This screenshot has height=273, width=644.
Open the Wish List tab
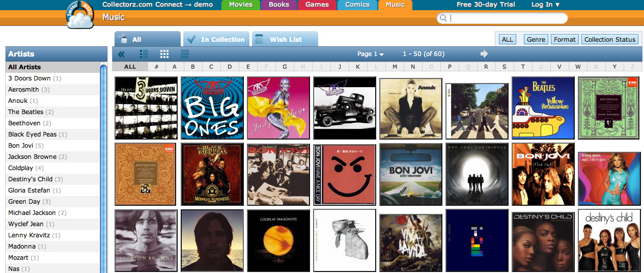(285, 39)
